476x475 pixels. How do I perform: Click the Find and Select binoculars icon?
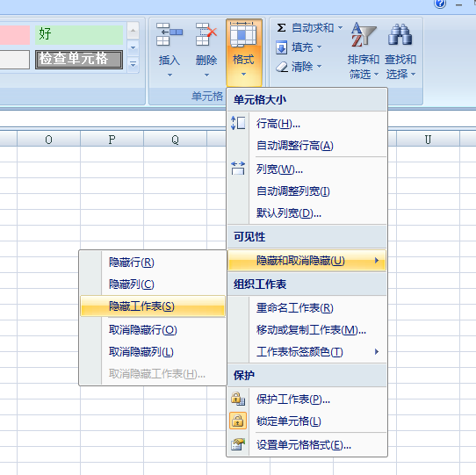[x=400, y=34]
